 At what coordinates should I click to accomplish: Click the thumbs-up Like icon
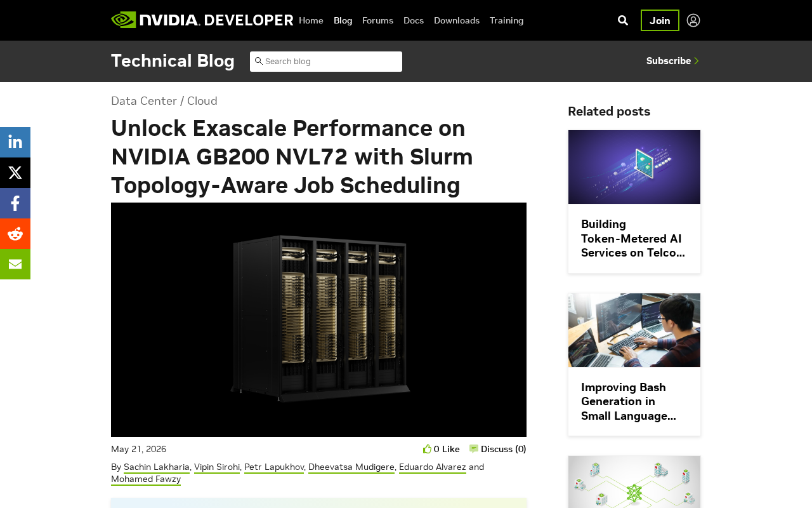coord(427,449)
